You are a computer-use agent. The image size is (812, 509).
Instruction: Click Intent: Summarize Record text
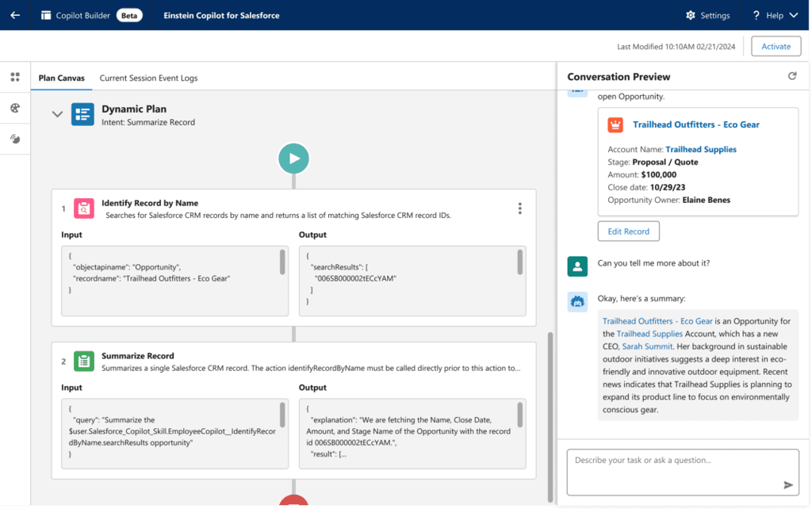pos(148,122)
